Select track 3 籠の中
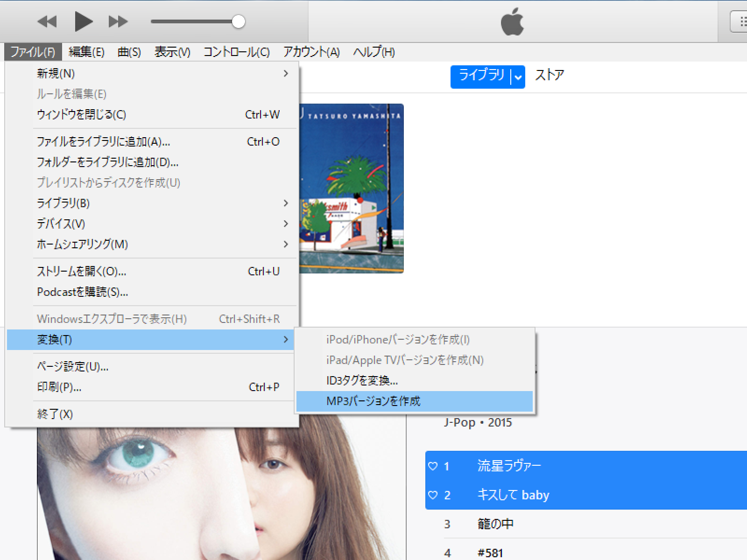 click(586, 524)
